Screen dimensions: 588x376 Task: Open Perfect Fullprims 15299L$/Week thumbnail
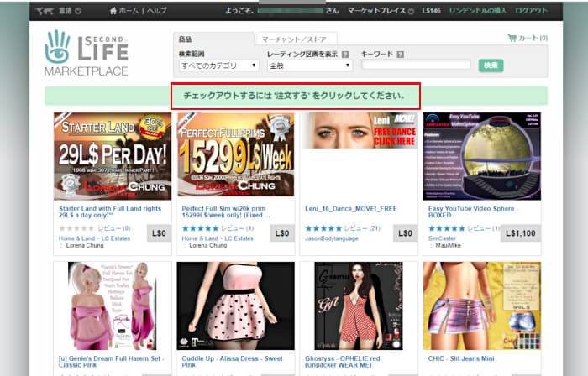pos(235,154)
